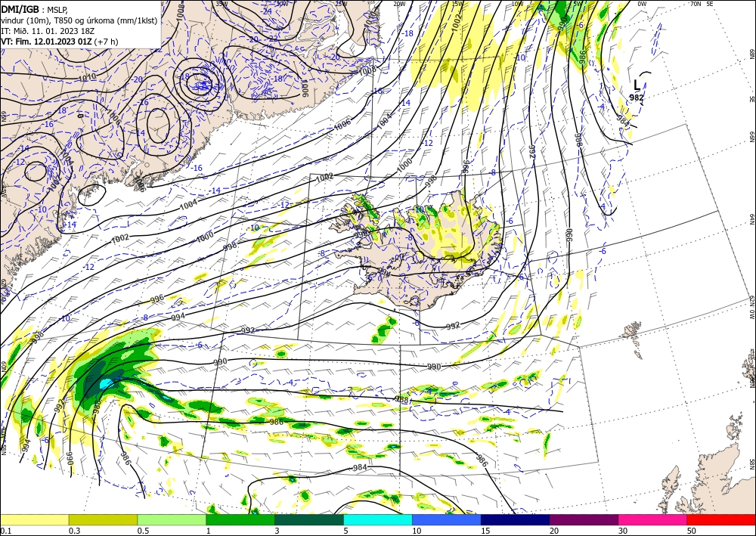Click the 'L' low pressure marker

click(637, 85)
